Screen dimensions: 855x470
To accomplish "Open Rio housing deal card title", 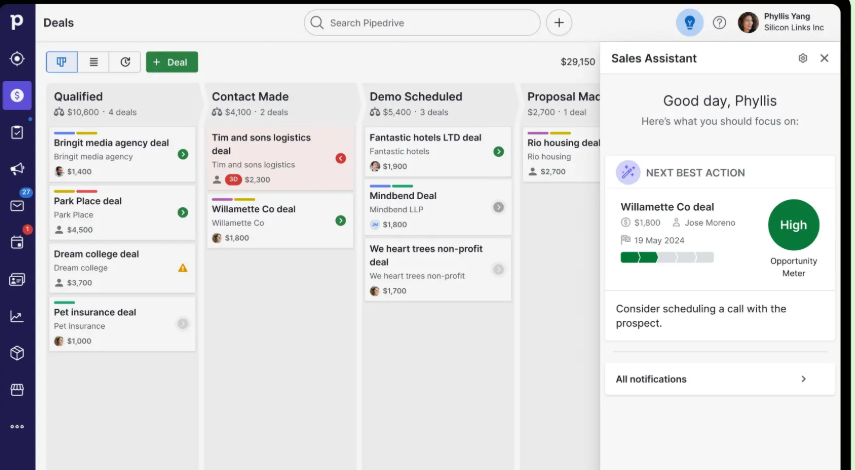I will point(563,142).
